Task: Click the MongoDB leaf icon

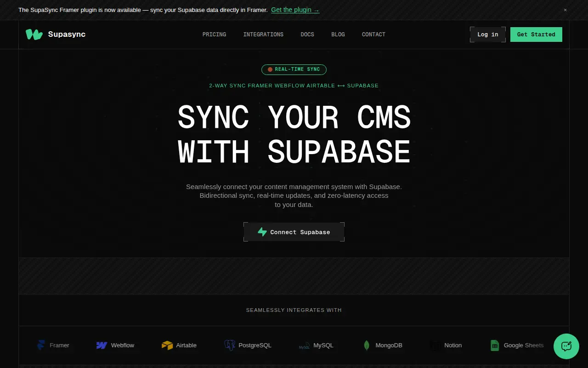Action: pyautogui.click(x=367, y=345)
